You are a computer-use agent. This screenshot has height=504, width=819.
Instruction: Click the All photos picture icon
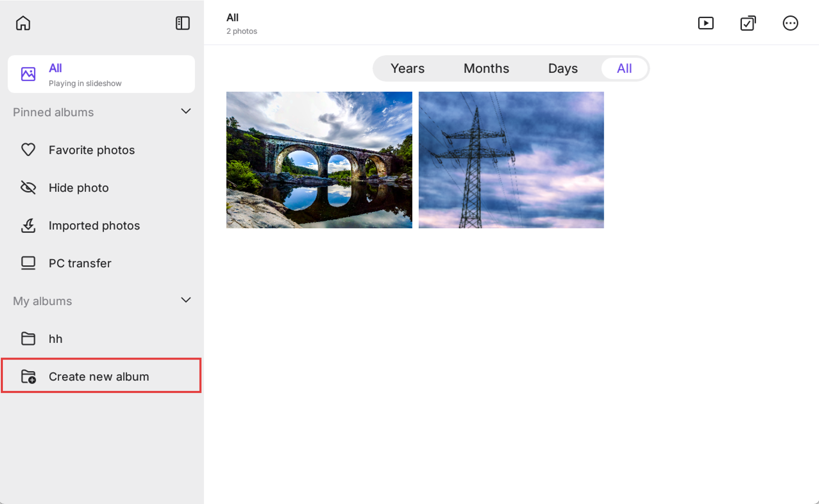[28, 74]
